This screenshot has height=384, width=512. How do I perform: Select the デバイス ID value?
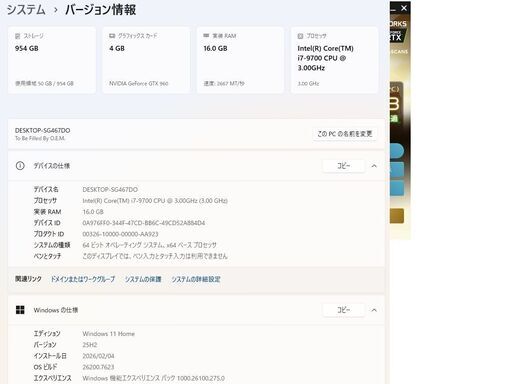144,223
